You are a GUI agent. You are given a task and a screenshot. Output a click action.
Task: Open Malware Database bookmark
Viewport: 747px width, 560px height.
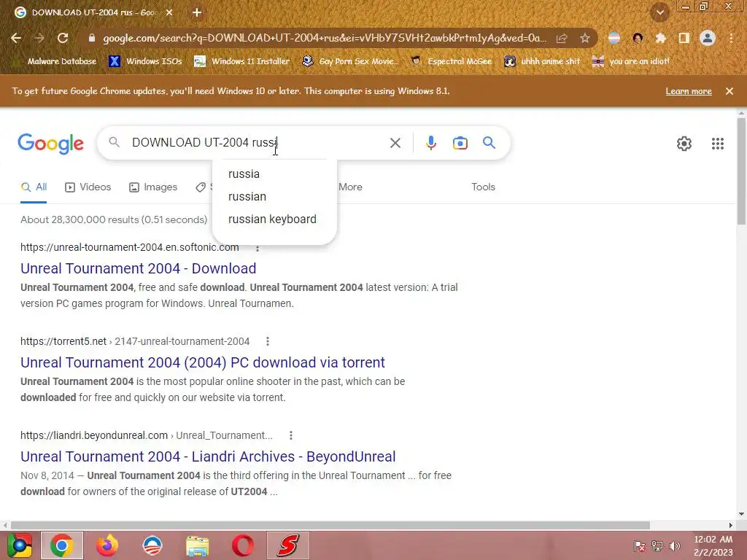(54, 61)
